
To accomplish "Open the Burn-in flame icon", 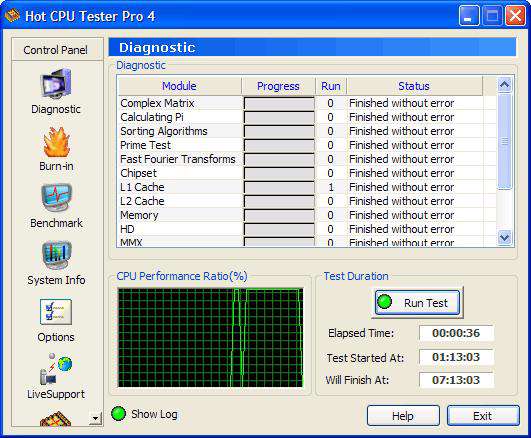I will 56,142.
